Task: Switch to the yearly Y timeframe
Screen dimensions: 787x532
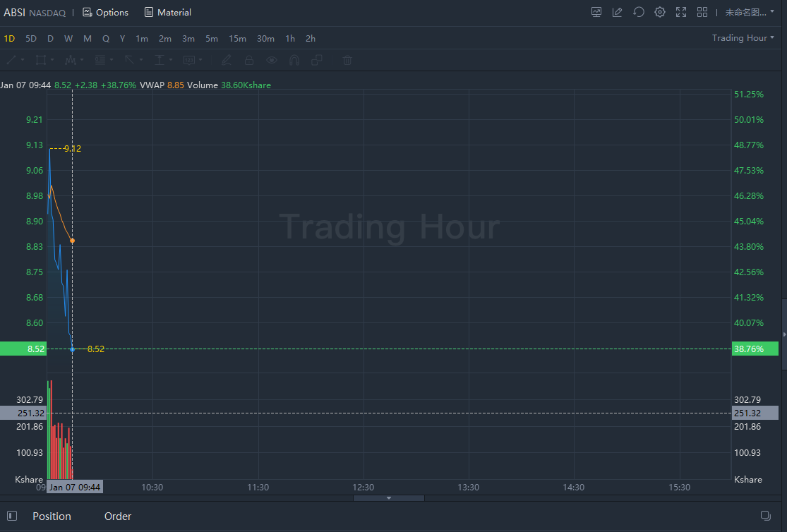Action: coord(122,39)
